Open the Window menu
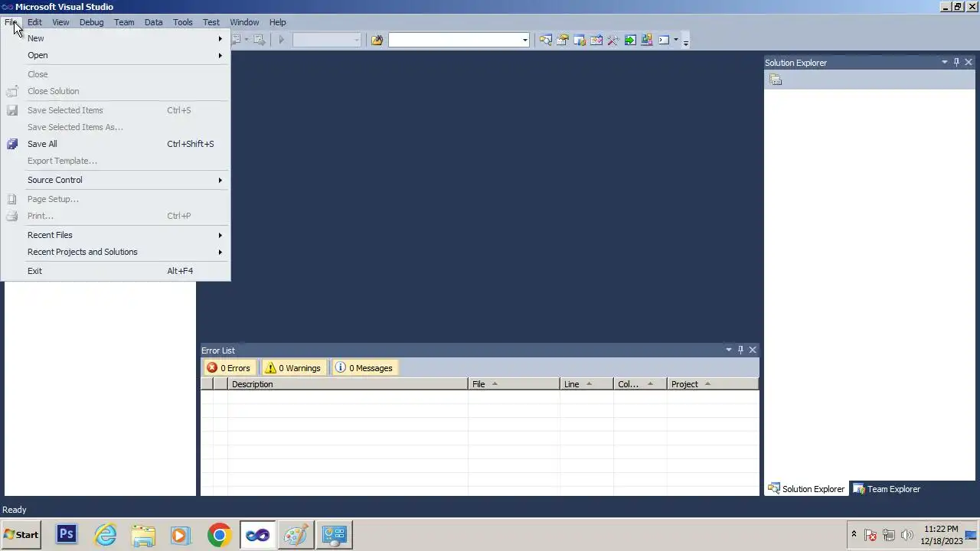The height and width of the screenshot is (551, 980). click(x=244, y=22)
